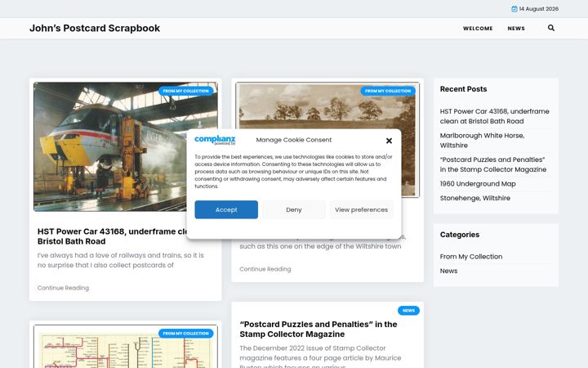Recent post: Stonehenge, Wiltshire

[x=474, y=198]
